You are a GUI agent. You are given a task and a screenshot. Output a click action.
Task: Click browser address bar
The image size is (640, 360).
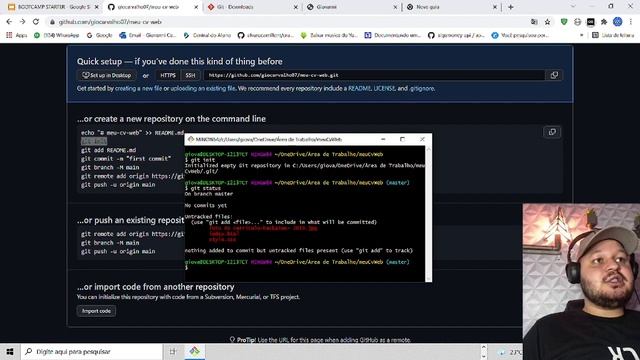(x=286, y=22)
